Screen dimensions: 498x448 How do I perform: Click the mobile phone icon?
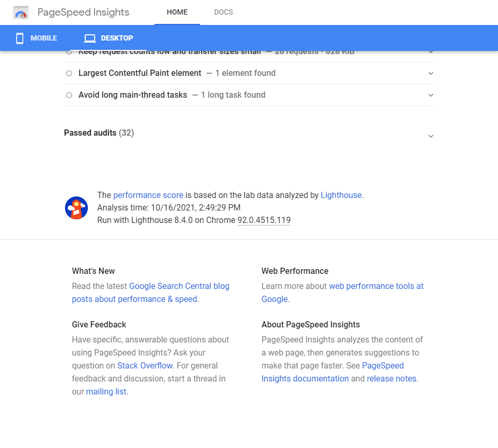[20, 38]
